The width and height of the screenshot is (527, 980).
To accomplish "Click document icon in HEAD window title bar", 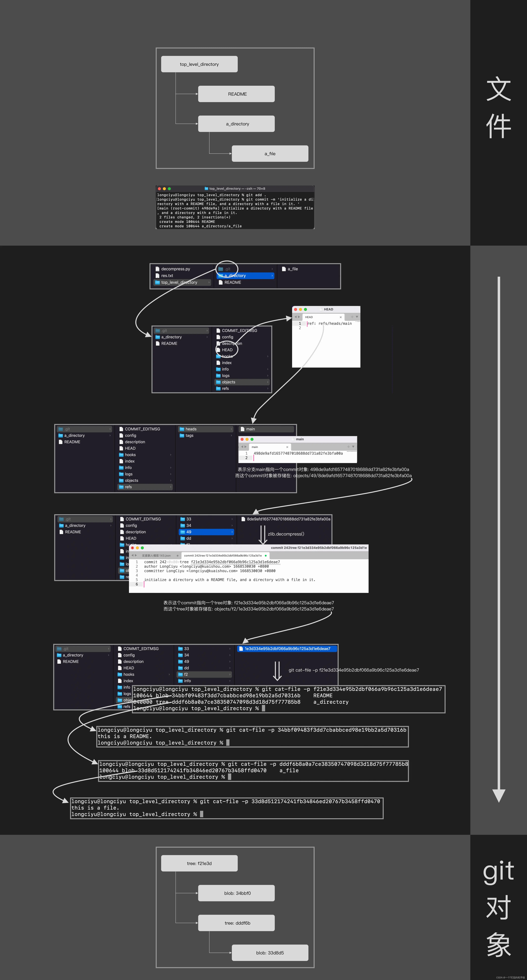I will click(321, 309).
